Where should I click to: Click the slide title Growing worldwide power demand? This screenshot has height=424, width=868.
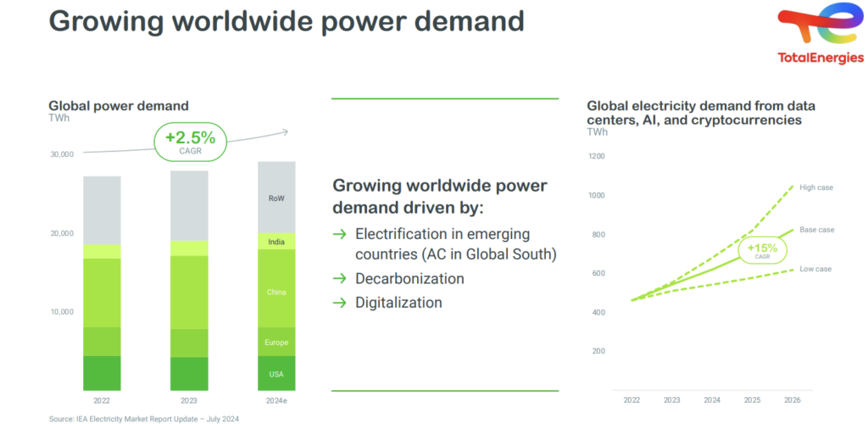286,20
